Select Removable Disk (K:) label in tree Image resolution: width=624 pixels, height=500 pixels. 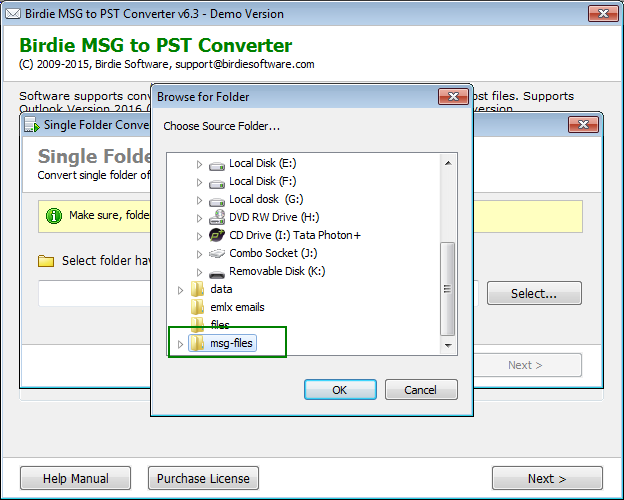[x=277, y=271]
